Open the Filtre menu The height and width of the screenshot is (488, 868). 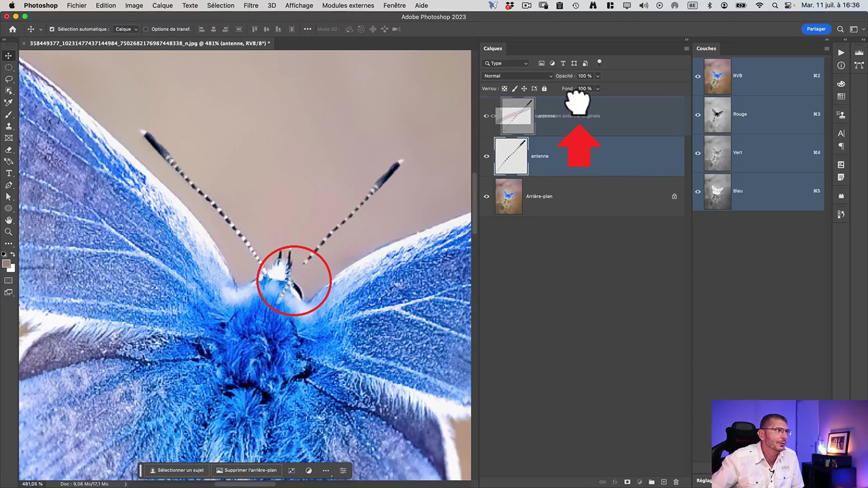[x=250, y=5]
